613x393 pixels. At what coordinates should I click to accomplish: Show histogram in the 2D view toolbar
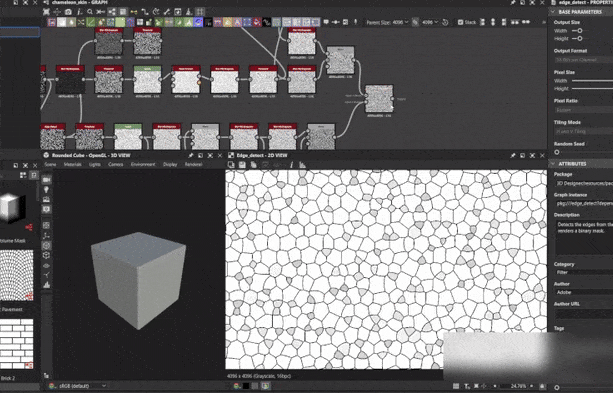302,165
